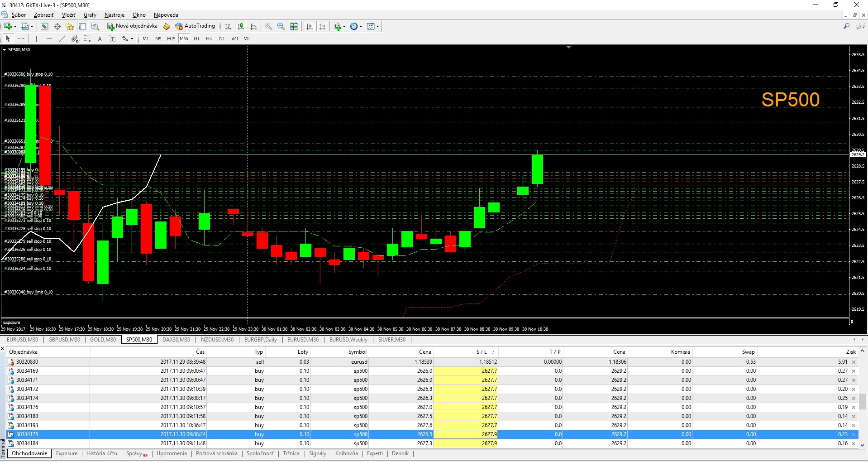The height and width of the screenshot is (462, 868).
Task: Switch the chart to line chart
Action: [253, 26]
